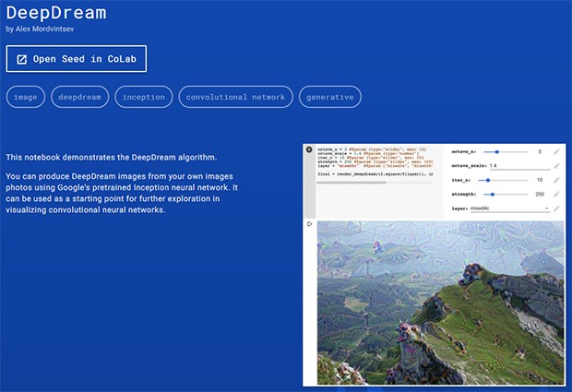Click the DeepDream page title
572x392 pixels.
[56, 13]
